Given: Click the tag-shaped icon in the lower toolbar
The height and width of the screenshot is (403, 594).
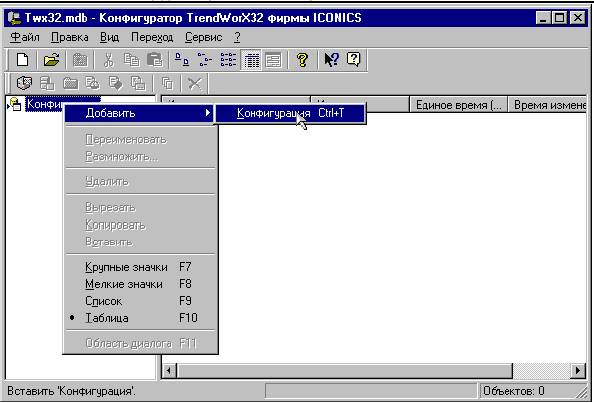Looking at the screenshot, I should coord(115,83).
